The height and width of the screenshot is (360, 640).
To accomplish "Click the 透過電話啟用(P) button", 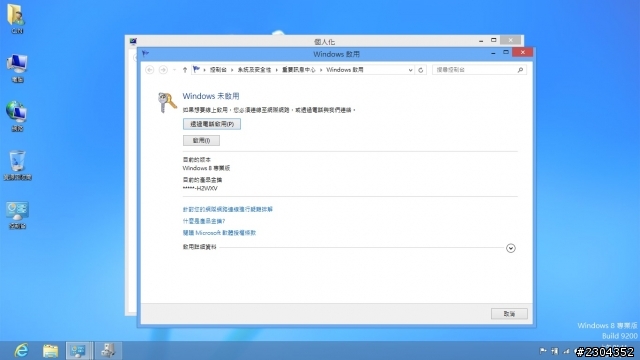I will coord(212,124).
